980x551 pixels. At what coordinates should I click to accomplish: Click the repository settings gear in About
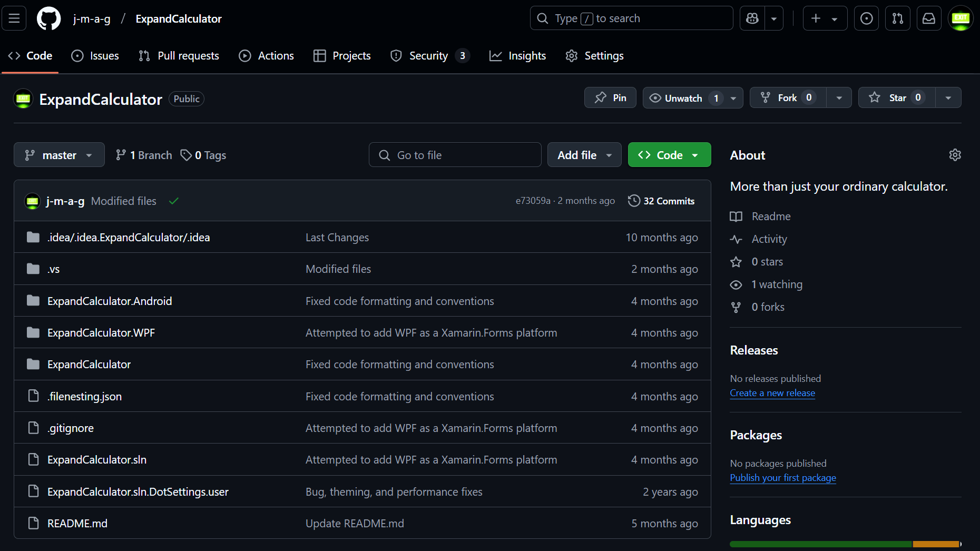(955, 155)
